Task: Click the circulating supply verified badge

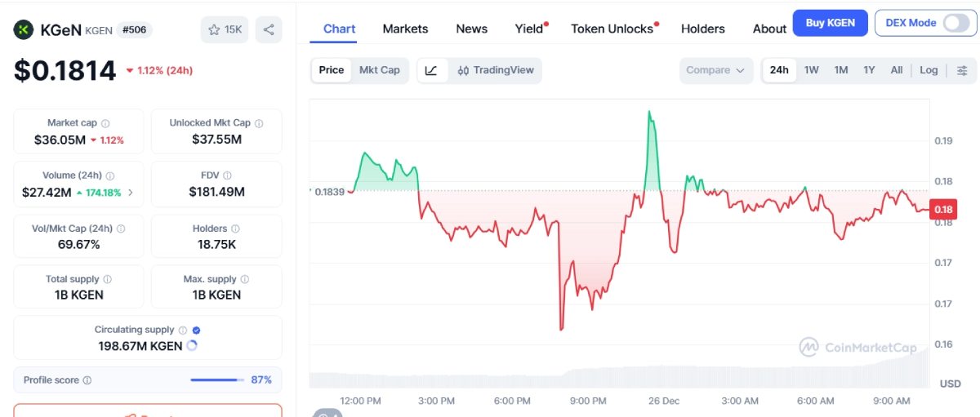Action: coord(196,330)
